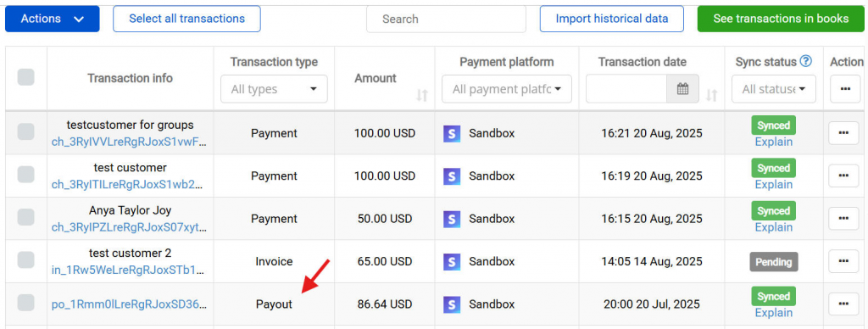Click See transactions in books button
This screenshot has height=329, width=868.
[781, 19]
